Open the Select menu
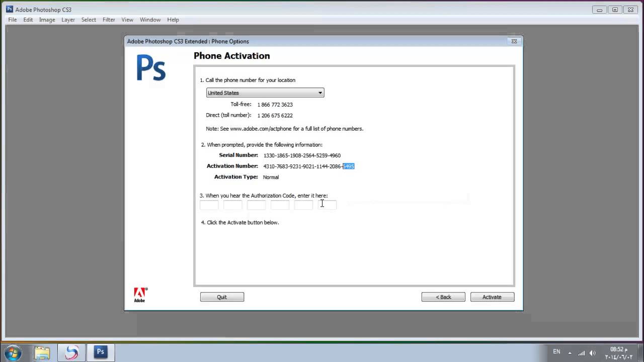This screenshot has width=644, height=362. tap(89, 20)
